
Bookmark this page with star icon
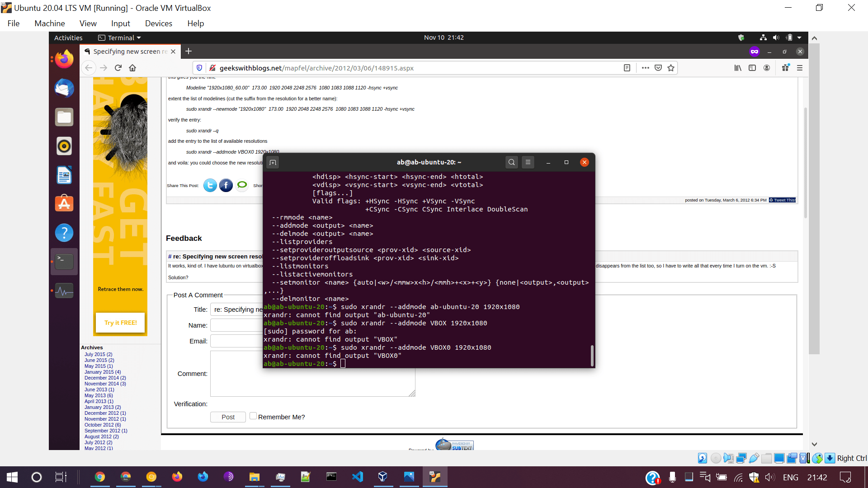click(671, 68)
